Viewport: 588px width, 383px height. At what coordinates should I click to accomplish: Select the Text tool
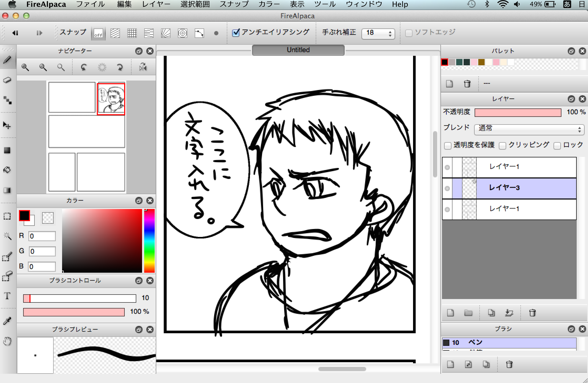7,296
